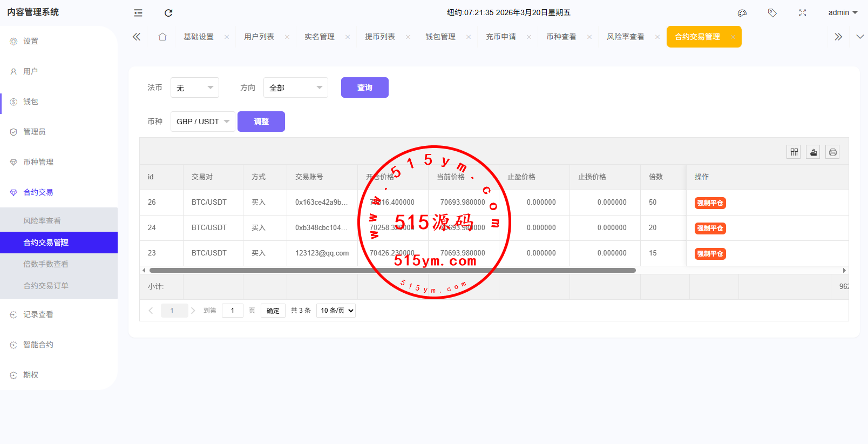Click the table print icon
The height and width of the screenshot is (444, 868).
click(x=833, y=152)
